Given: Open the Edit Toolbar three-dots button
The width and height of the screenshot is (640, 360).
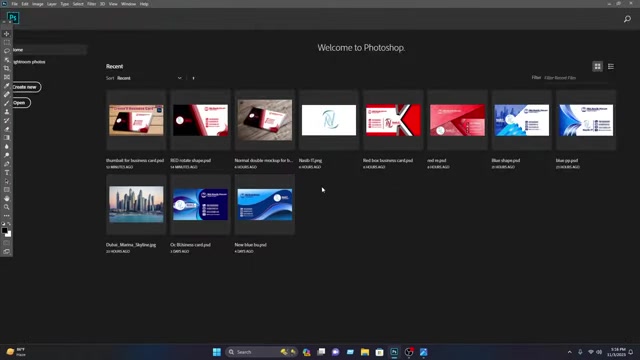Looking at the screenshot, I should [x=7, y=216].
